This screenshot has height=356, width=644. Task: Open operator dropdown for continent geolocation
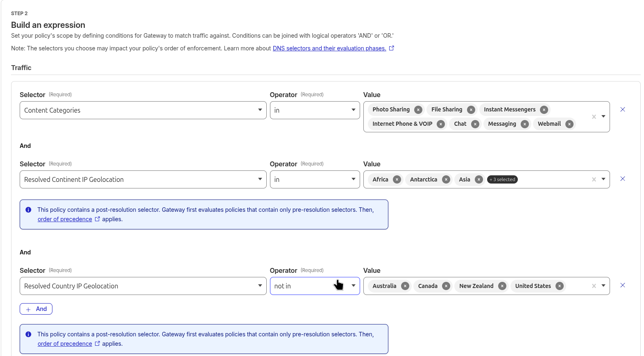315,179
